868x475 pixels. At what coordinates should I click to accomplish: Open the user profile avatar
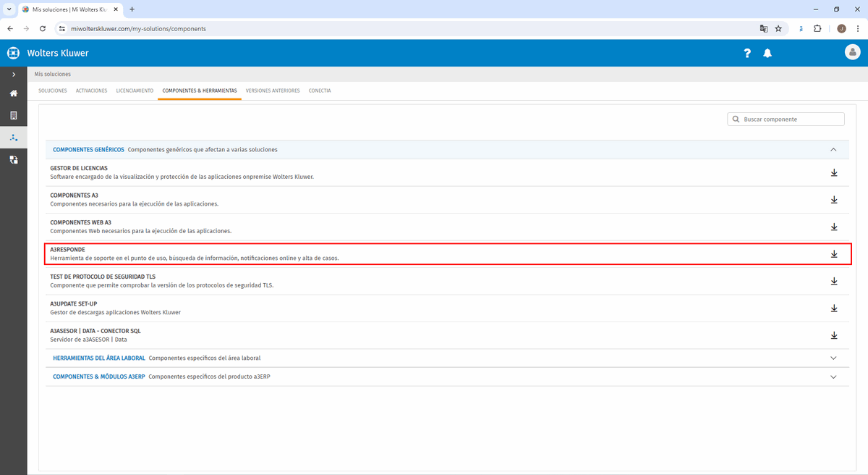click(852, 52)
